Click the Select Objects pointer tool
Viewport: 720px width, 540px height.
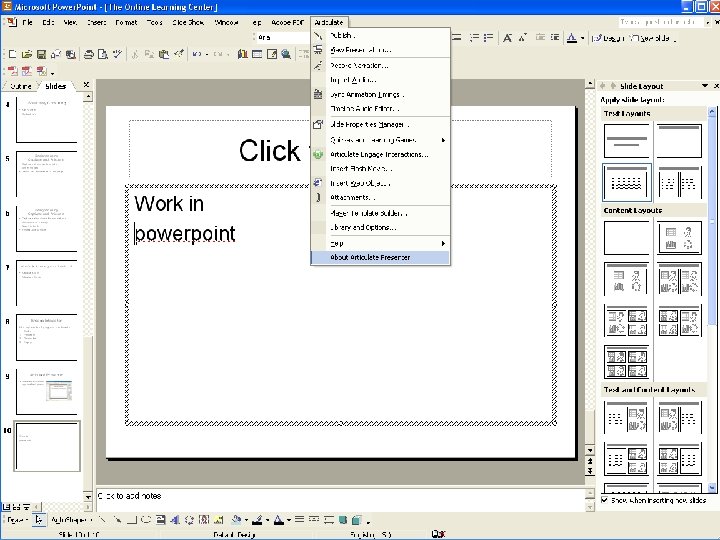click(39, 520)
